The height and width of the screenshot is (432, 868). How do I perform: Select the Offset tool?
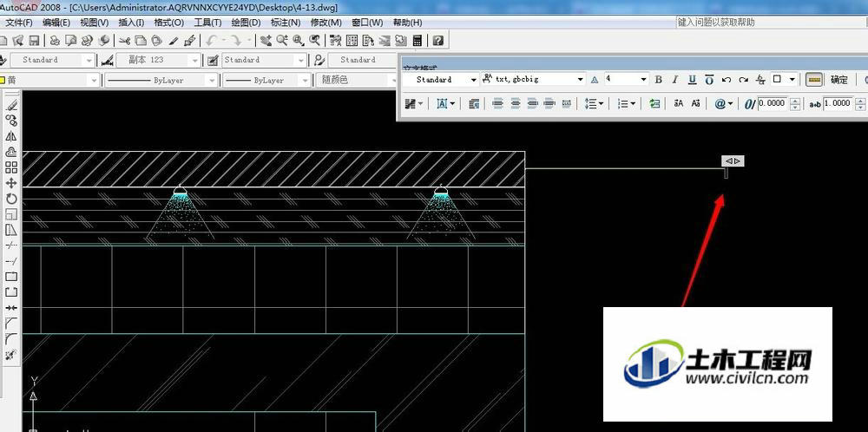click(x=11, y=152)
